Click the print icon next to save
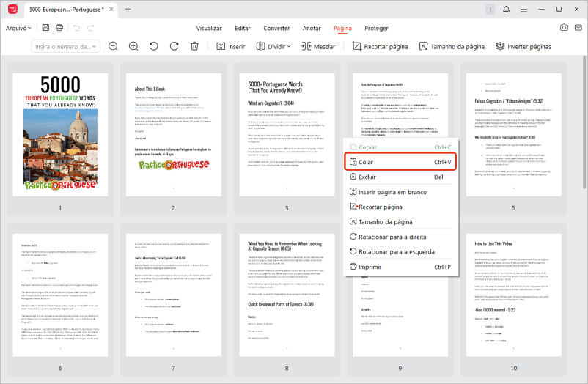Image resolution: width=588 pixels, height=384 pixels. (59, 28)
